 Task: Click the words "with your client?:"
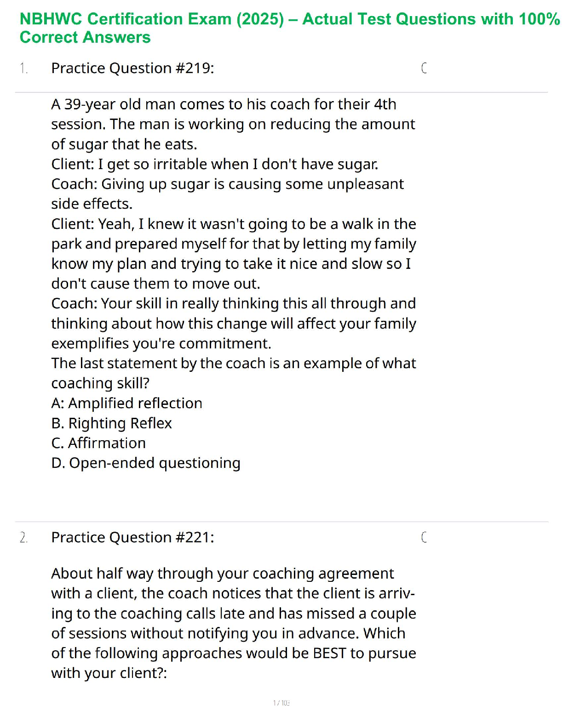coord(109,673)
